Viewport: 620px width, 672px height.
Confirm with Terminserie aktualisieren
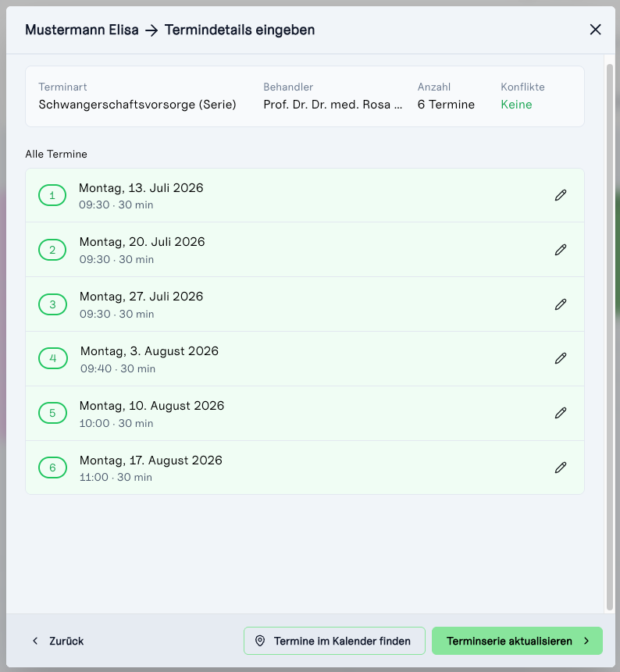click(517, 641)
